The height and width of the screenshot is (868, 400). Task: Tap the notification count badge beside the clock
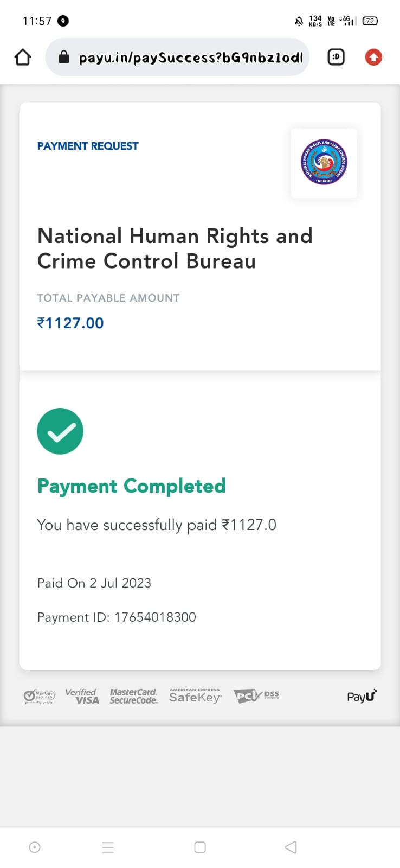coord(63,21)
